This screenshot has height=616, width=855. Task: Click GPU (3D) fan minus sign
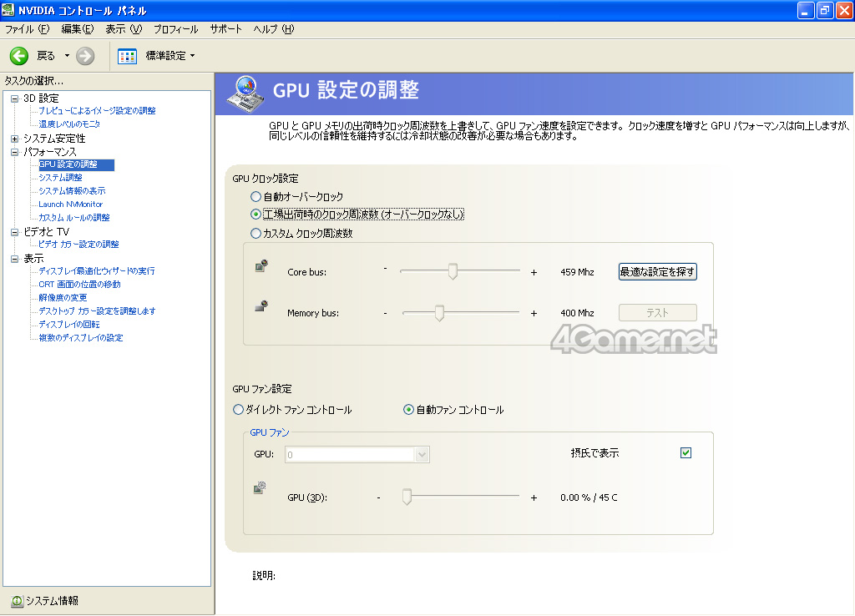pos(378,497)
